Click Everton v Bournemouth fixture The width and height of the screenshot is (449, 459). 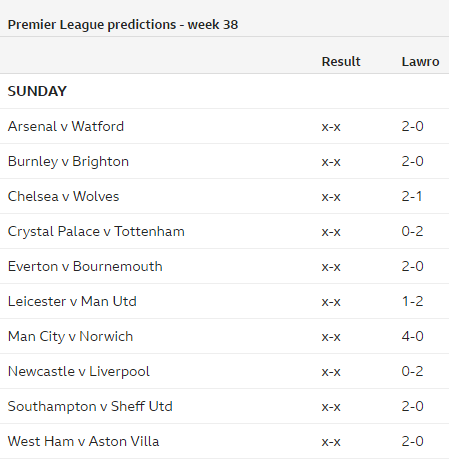85,266
